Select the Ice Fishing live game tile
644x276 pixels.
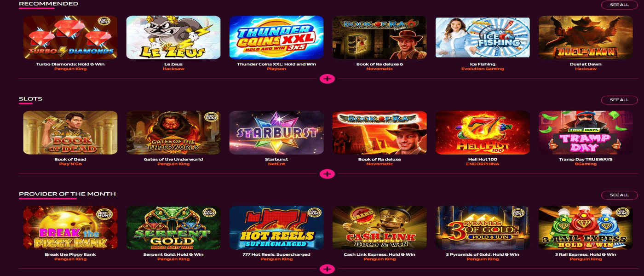(483, 37)
